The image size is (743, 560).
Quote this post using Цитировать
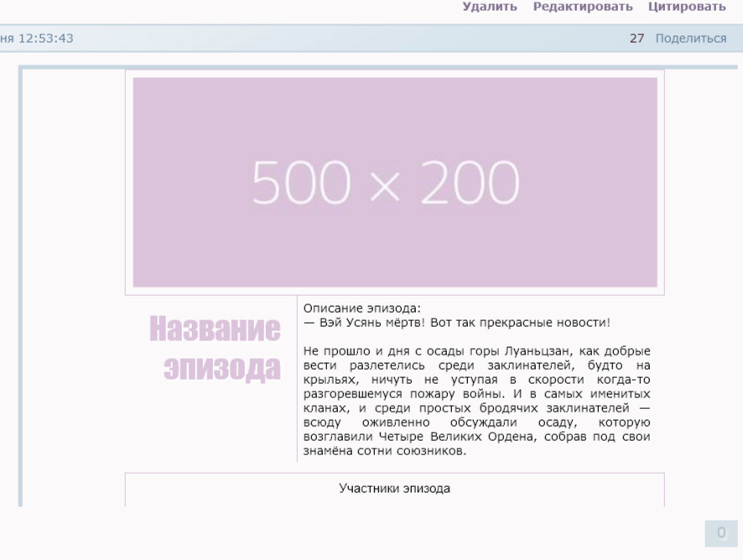686,6
